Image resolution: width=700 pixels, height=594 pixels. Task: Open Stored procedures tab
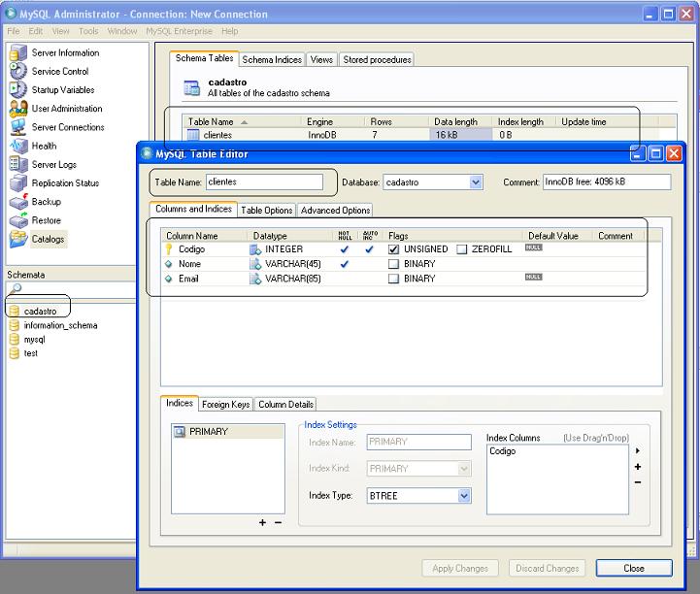click(x=377, y=59)
